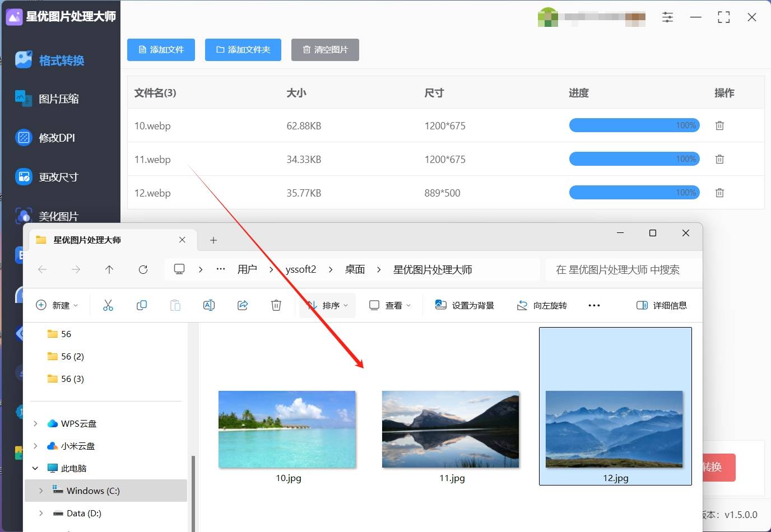Toggle the 详细信息 details pane

click(x=662, y=305)
